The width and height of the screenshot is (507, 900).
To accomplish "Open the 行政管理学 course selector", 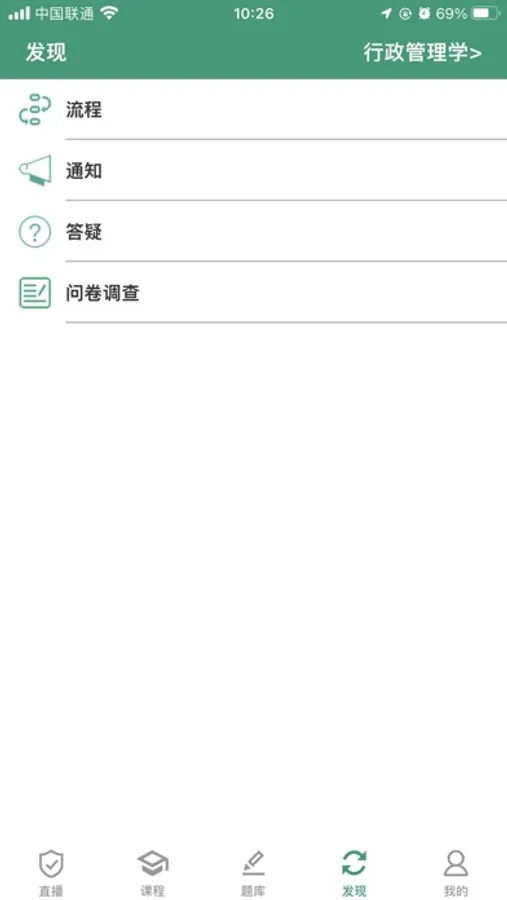I will click(423, 52).
